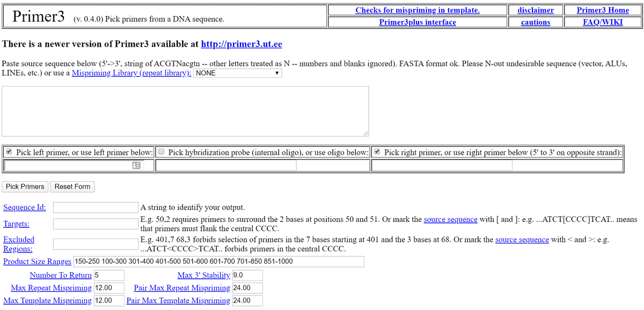Click the Max Template Mispriming field
The width and height of the screenshot is (644, 310).
click(109, 301)
